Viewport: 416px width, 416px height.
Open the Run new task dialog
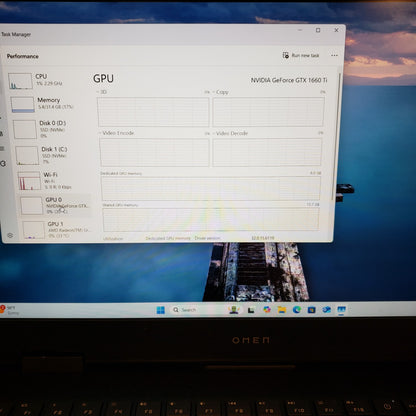point(301,55)
